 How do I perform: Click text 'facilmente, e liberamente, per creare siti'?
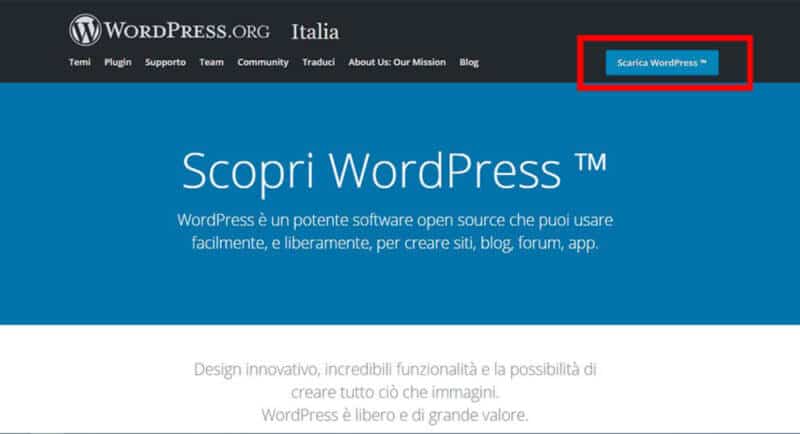pos(333,243)
